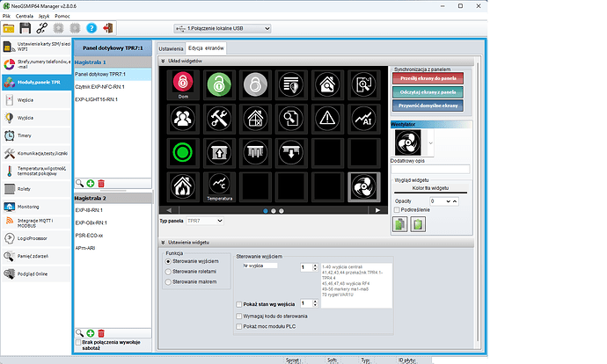The image size is (607, 364).
Task: Open the fan widget icon picker dropdown
Action: click(x=430, y=143)
